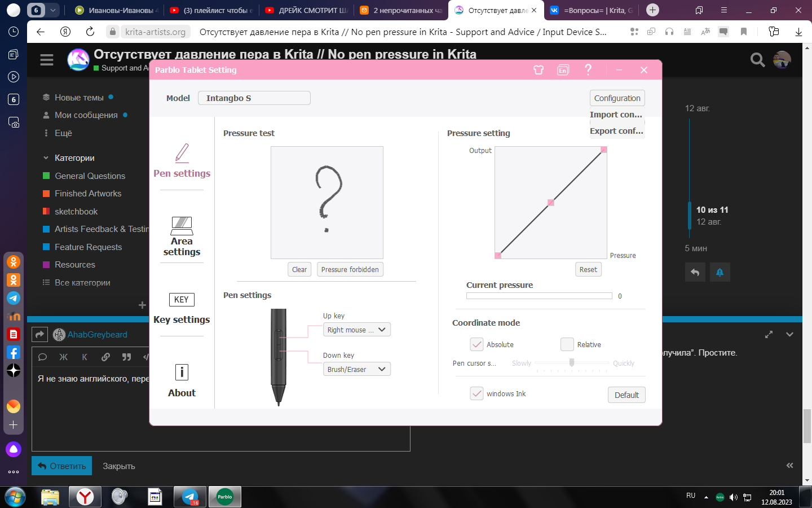Expand the tab group dropdown arrow
812x508 pixels.
click(52, 10)
